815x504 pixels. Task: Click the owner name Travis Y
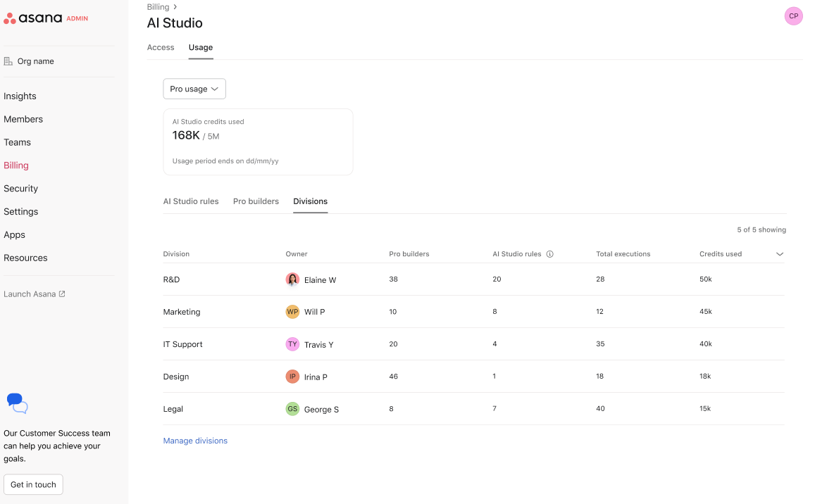(x=318, y=344)
